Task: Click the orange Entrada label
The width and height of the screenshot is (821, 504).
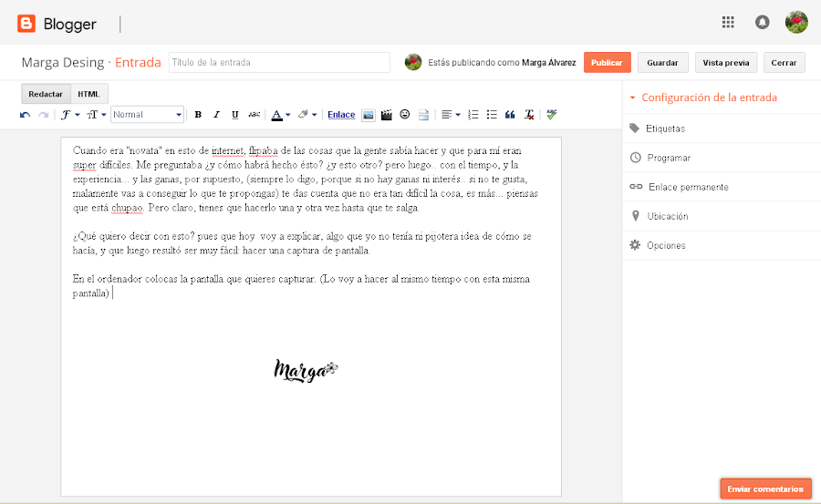Action: tap(138, 62)
